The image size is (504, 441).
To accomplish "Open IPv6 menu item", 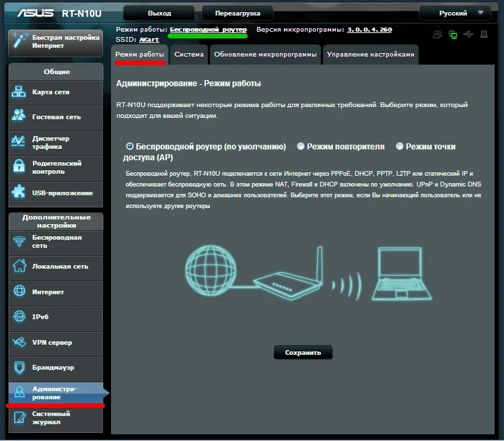I will point(56,318).
